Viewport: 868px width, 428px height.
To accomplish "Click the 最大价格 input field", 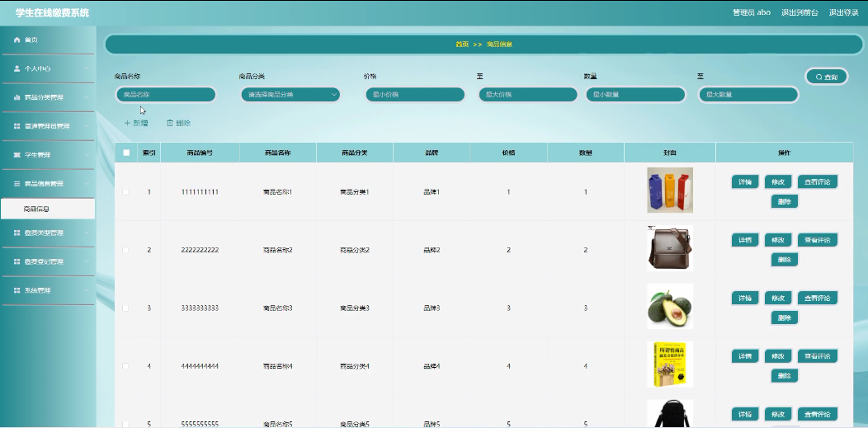I will click(527, 95).
